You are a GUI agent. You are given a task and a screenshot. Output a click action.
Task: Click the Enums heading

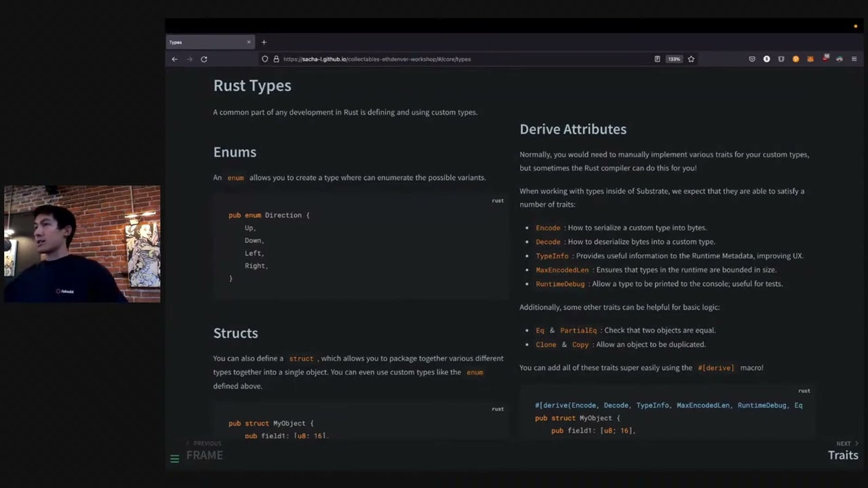click(x=235, y=152)
